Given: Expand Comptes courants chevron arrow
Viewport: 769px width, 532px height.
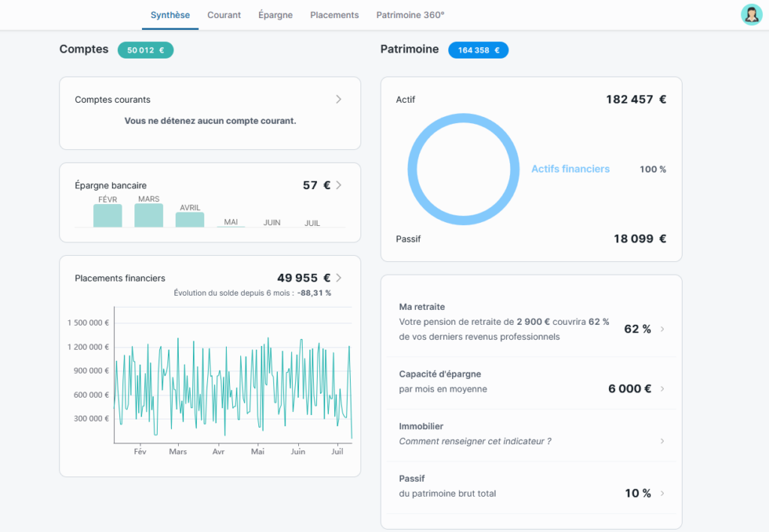Looking at the screenshot, I should [339, 99].
